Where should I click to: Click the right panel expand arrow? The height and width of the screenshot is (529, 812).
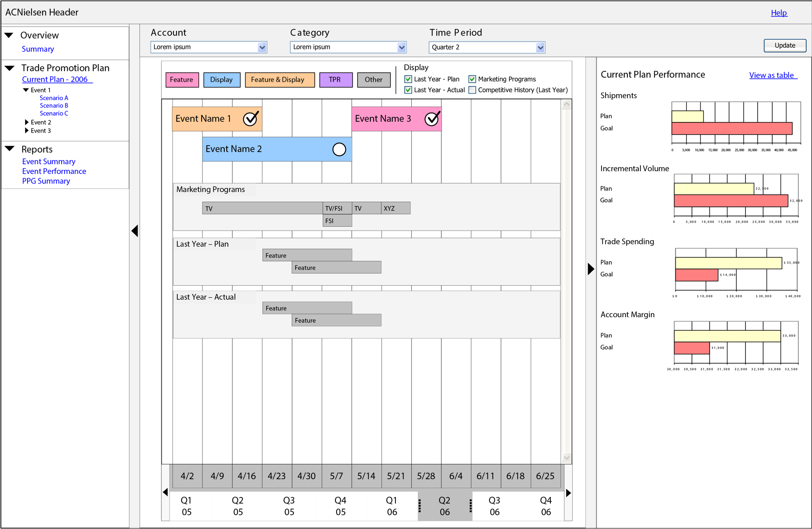590,268
